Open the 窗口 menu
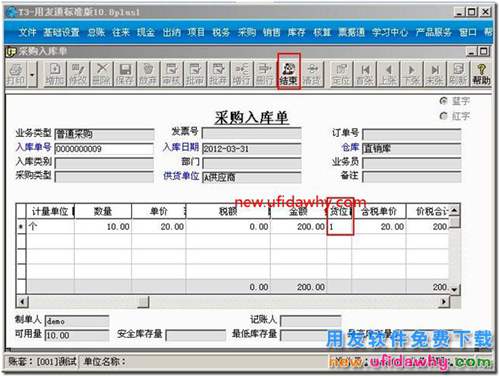 tap(468, 32)
